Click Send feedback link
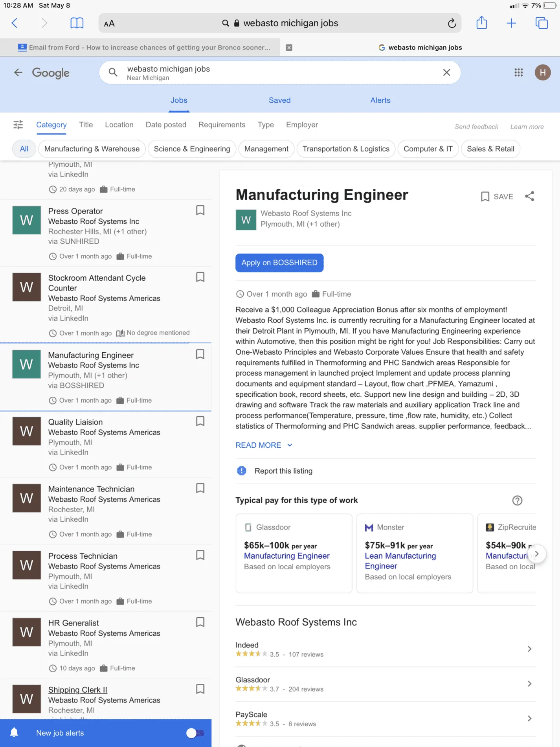 coord(476,127)
